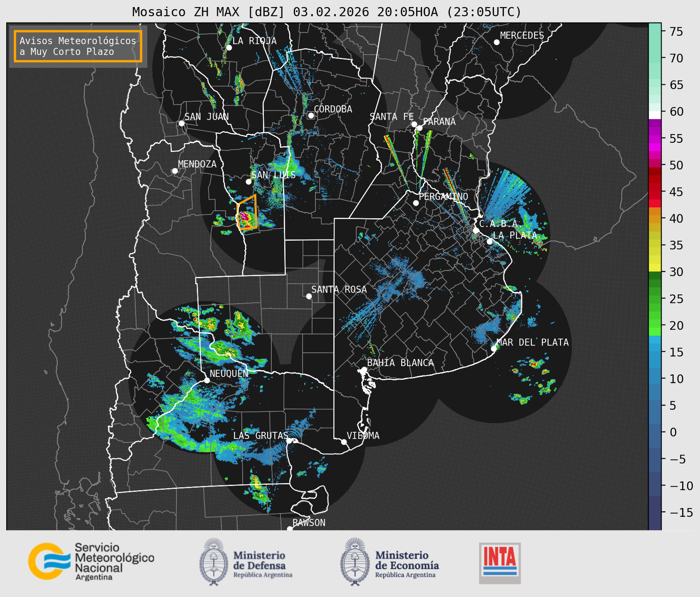Screen dimensions: 700x597
Task: Select the Mar del Plata marker dot
Action: point(494,349)
